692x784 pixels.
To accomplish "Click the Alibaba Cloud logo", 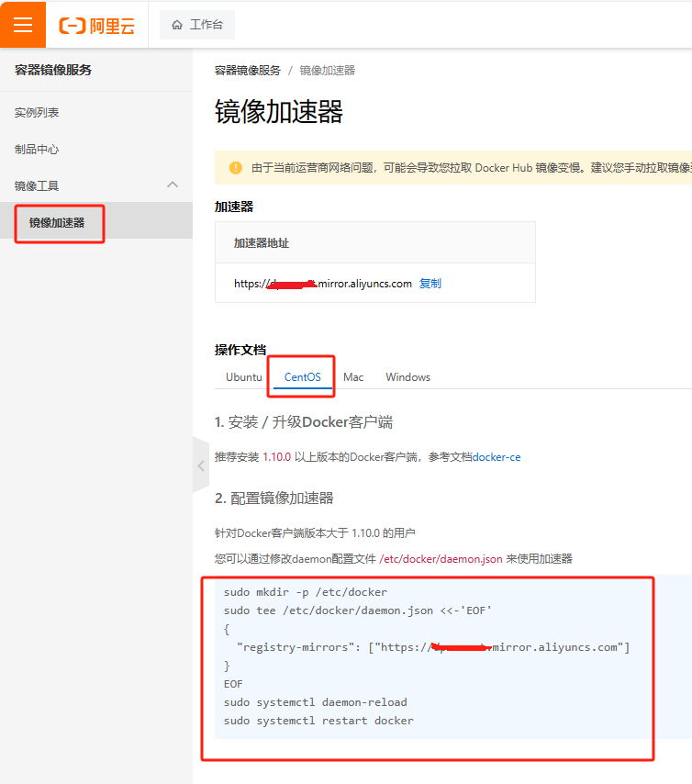I will pyautogui.click(x=97, y=26).
